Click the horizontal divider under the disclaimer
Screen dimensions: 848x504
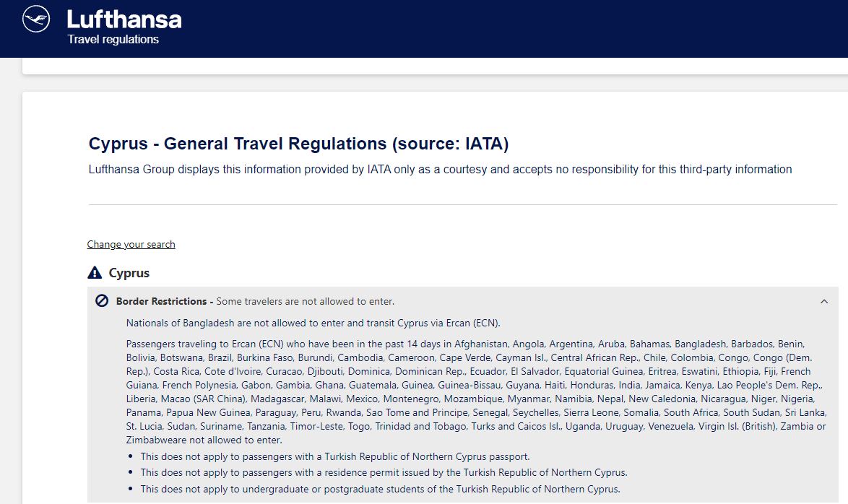pos(463,205)
